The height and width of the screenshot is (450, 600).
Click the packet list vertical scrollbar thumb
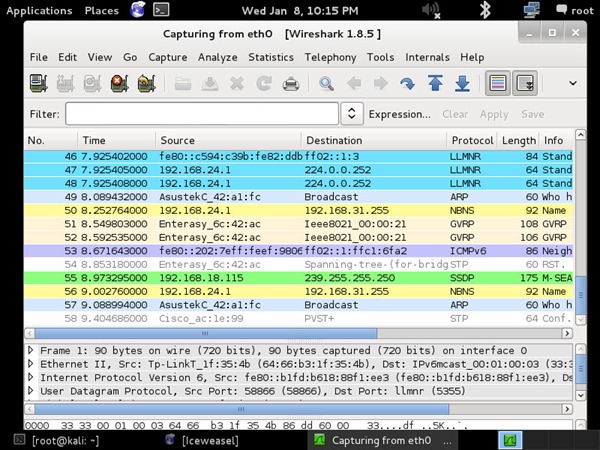(x=580, y=295)
